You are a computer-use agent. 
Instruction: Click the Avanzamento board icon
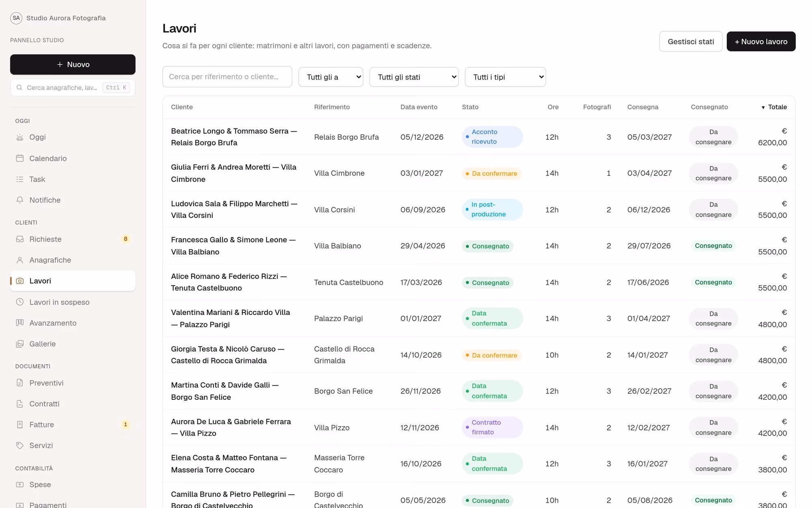tap(19, 323)
